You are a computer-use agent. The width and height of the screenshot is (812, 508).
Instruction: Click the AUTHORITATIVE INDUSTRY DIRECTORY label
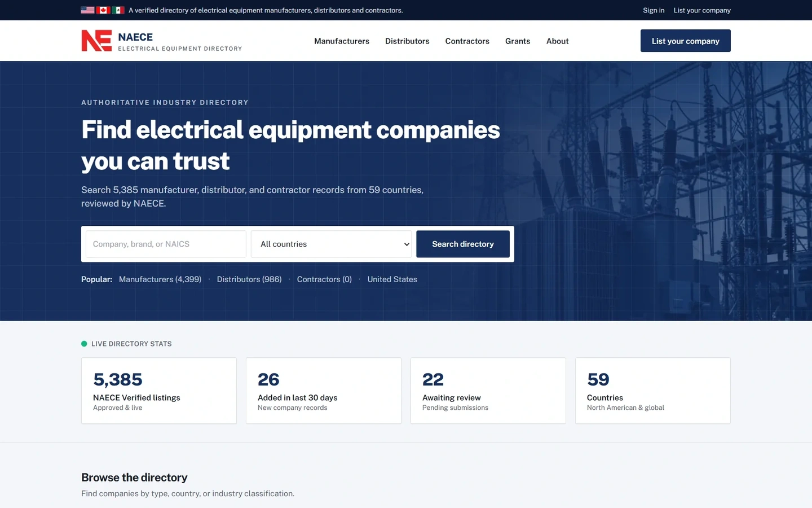(x=165, y=102)
